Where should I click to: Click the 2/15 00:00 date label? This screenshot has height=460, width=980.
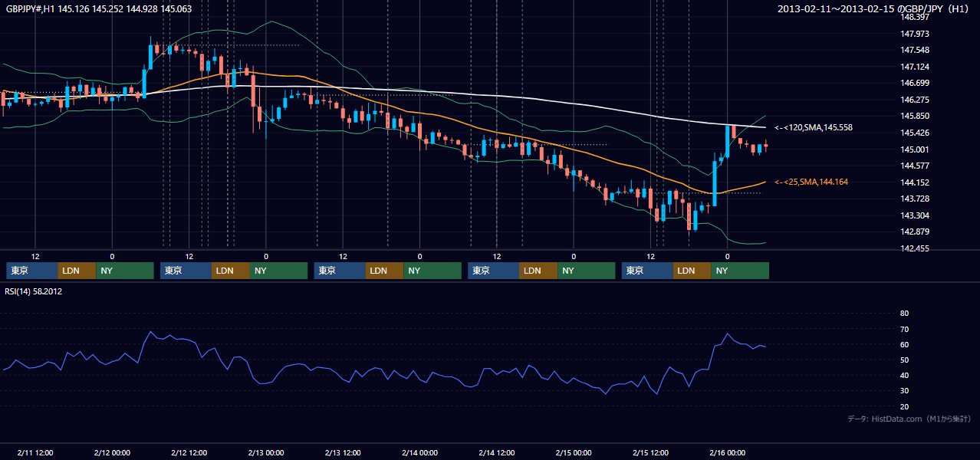click(x=574, y=452)
